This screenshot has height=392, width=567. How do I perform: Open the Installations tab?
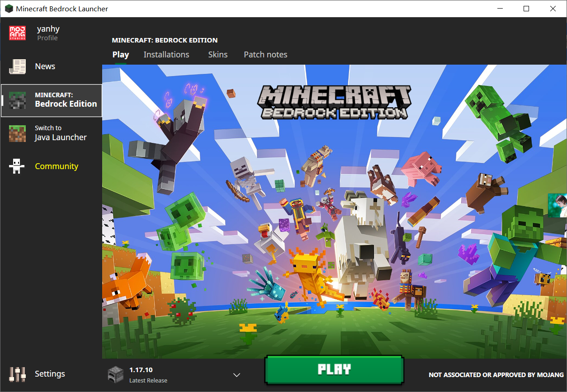tap(166, 55)
